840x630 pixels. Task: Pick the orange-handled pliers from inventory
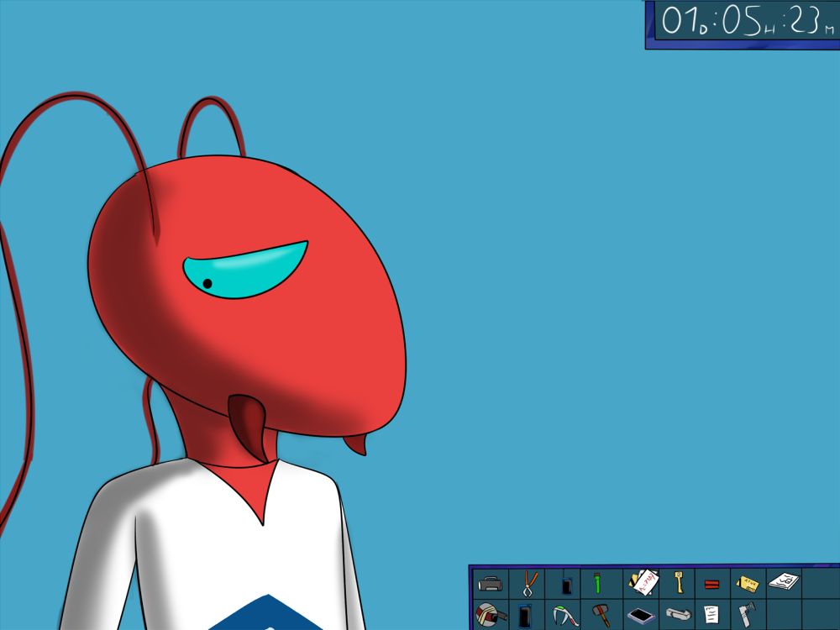coord(528,583)
